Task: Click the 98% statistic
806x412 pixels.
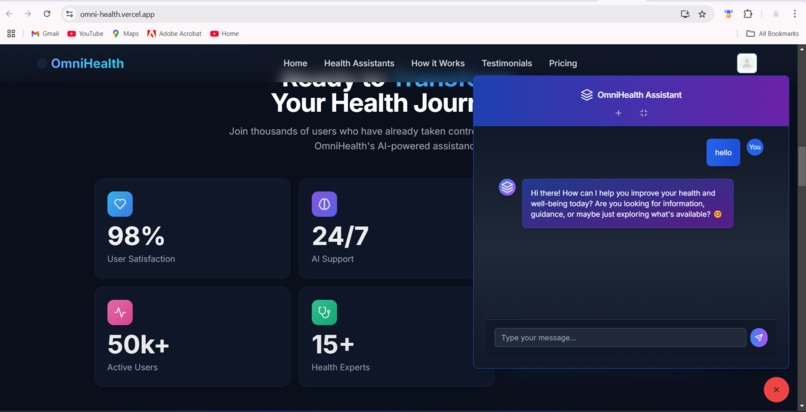Action: pos(136,236)
